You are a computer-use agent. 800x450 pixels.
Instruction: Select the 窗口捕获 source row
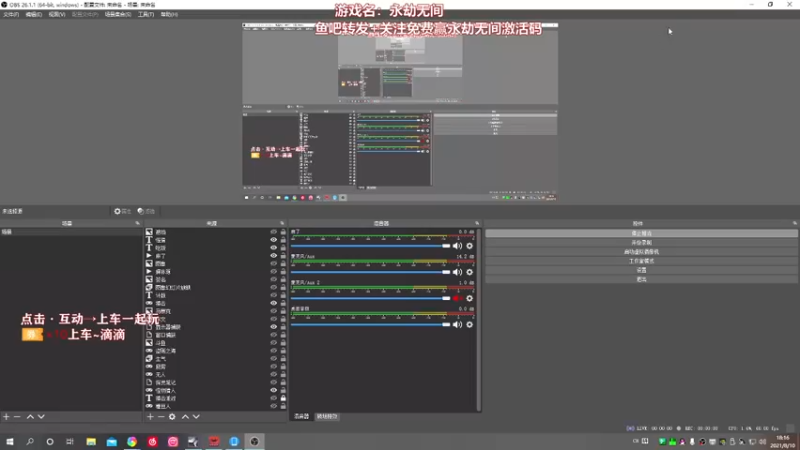[215, 335]
